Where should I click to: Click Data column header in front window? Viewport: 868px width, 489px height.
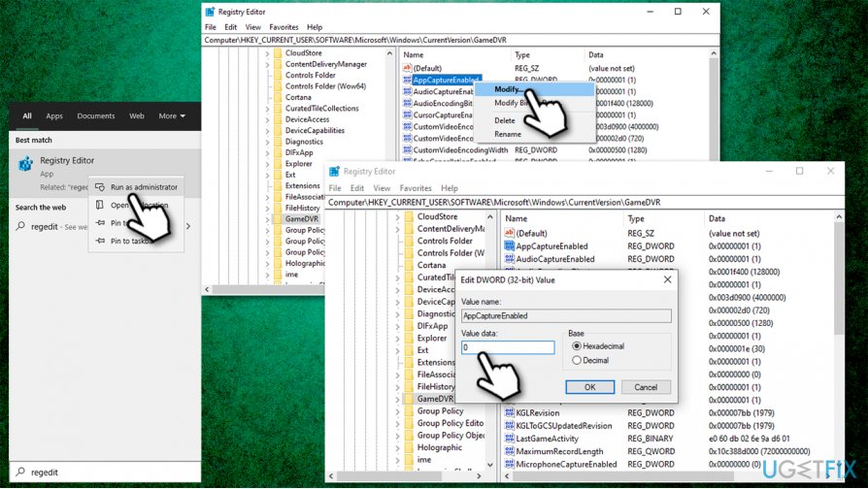point(717,218)
